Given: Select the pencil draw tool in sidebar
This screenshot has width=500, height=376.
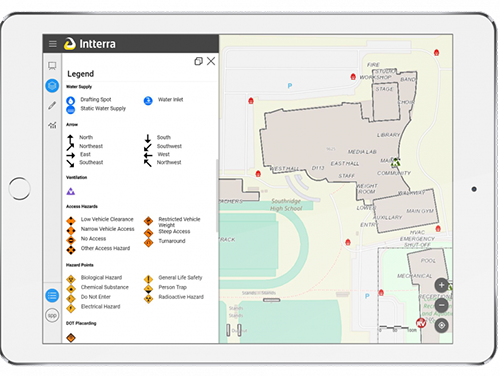Looking at the screenshot, I should pyautogui.click(x=52, y=106).
